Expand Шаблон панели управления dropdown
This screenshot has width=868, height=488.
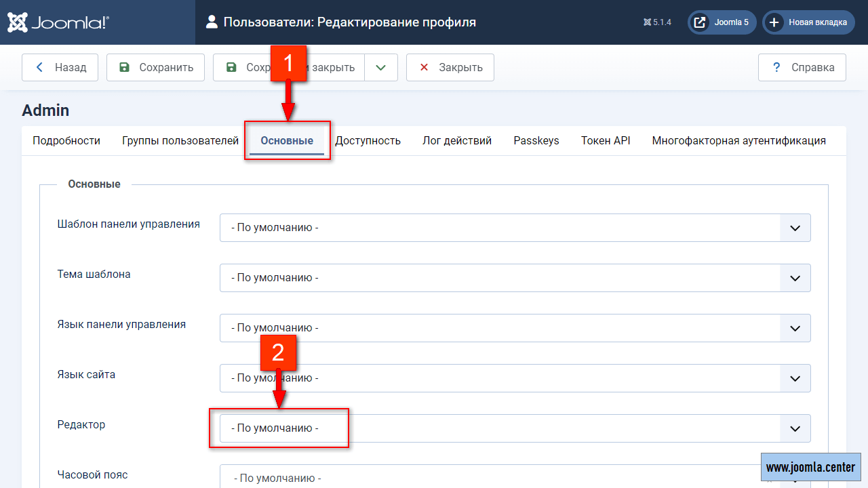(515, 228)
